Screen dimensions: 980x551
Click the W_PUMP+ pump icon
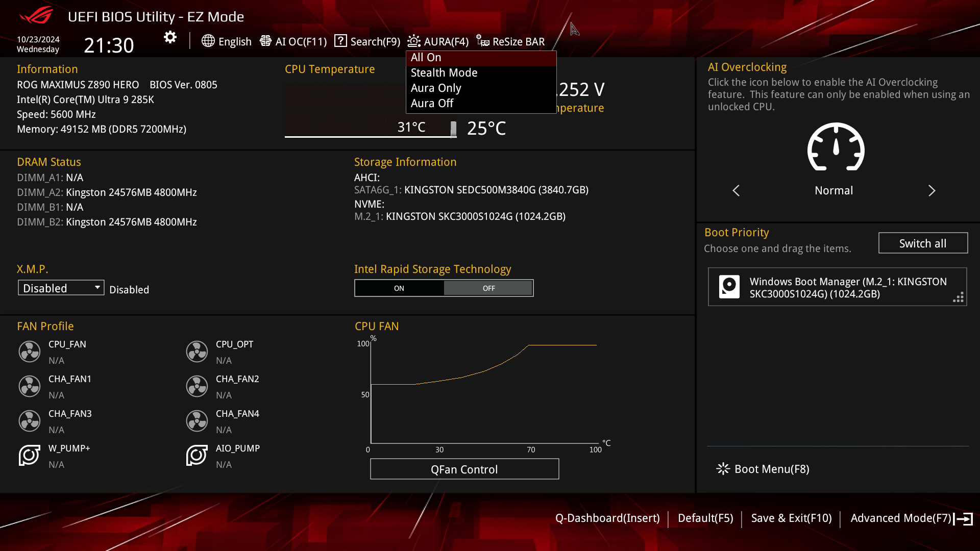coord(30,455)
